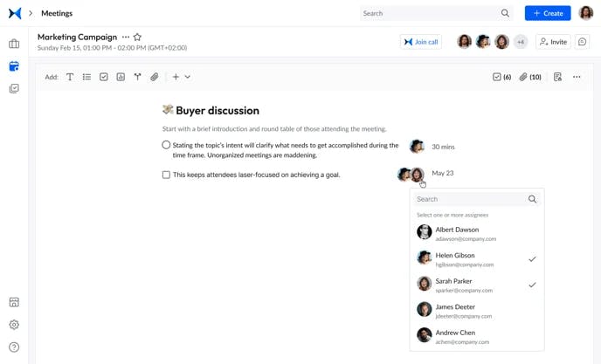The width and height of the screenshot is (601, 364).
Task: Add a text block from toolbar
Action: point(70,77)
